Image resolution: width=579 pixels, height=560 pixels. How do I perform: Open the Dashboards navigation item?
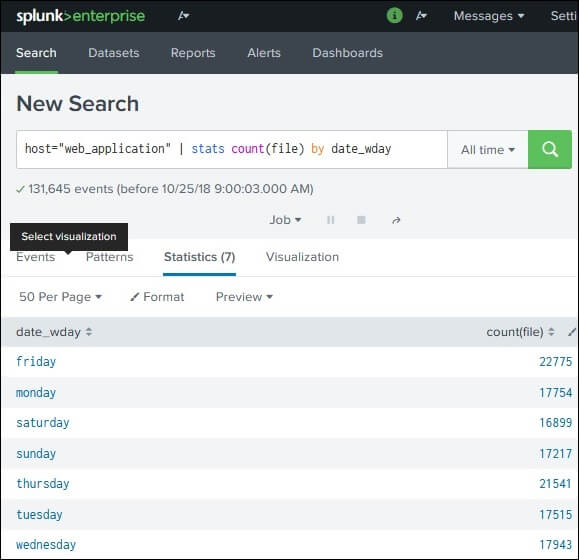point(347,53)
